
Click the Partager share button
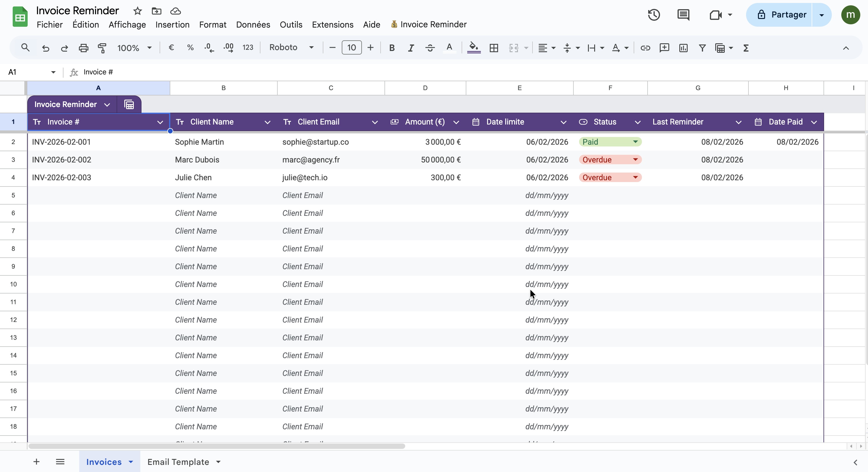(781, 15)
